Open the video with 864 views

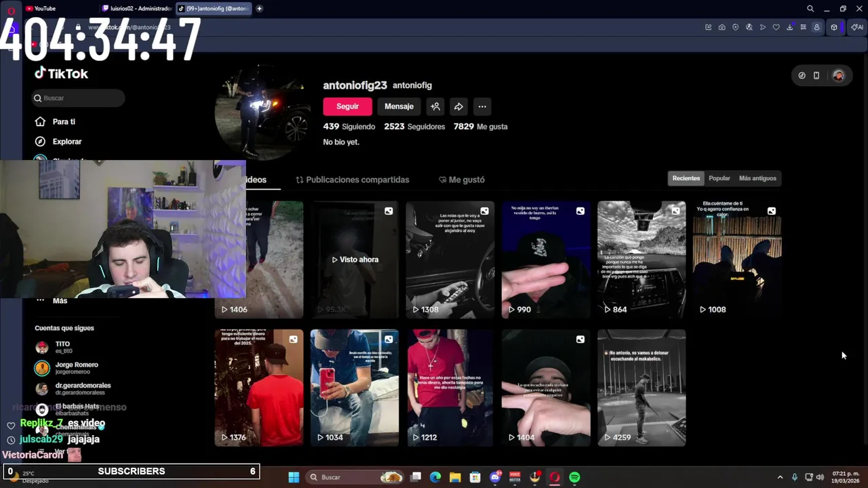641,260
